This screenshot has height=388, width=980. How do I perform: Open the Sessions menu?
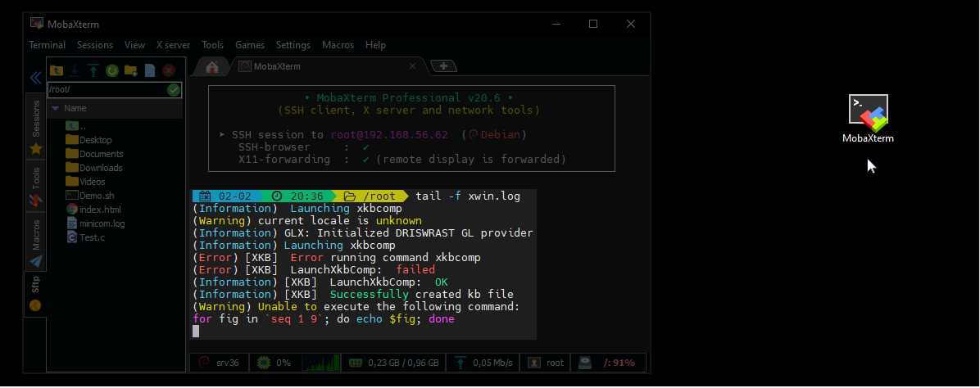[x=95, y=45]
